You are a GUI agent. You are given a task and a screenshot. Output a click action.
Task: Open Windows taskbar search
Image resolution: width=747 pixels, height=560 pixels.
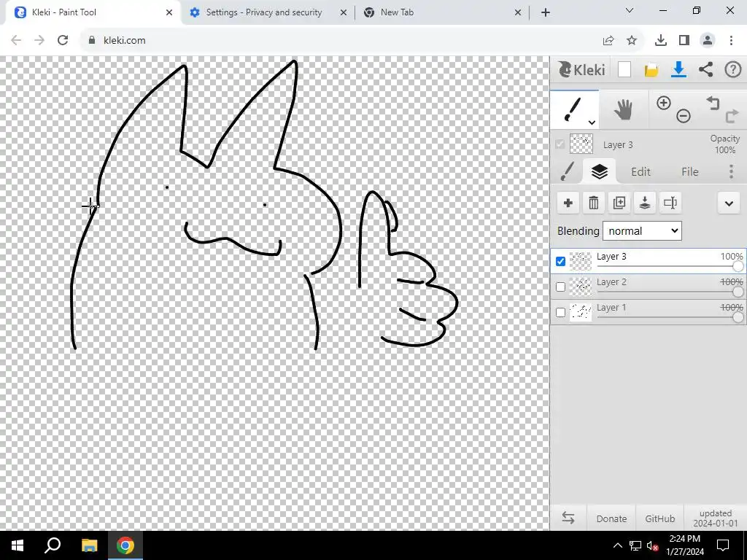click(53, 545)
